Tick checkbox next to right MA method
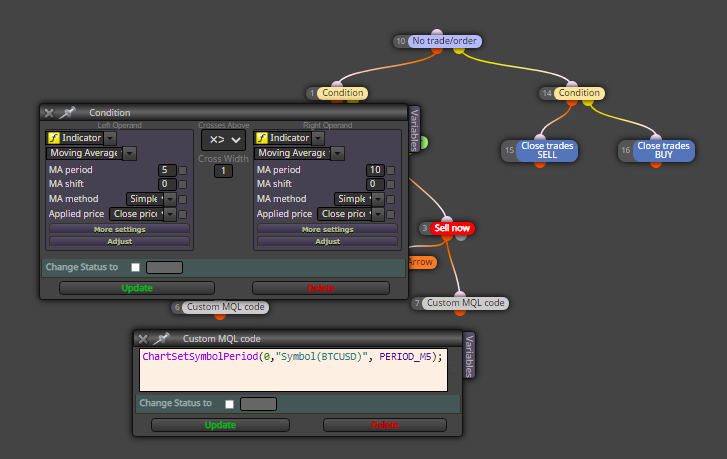The height and width of the screenshot is (459, 727). pyautogui.click(x=391, y=199)
